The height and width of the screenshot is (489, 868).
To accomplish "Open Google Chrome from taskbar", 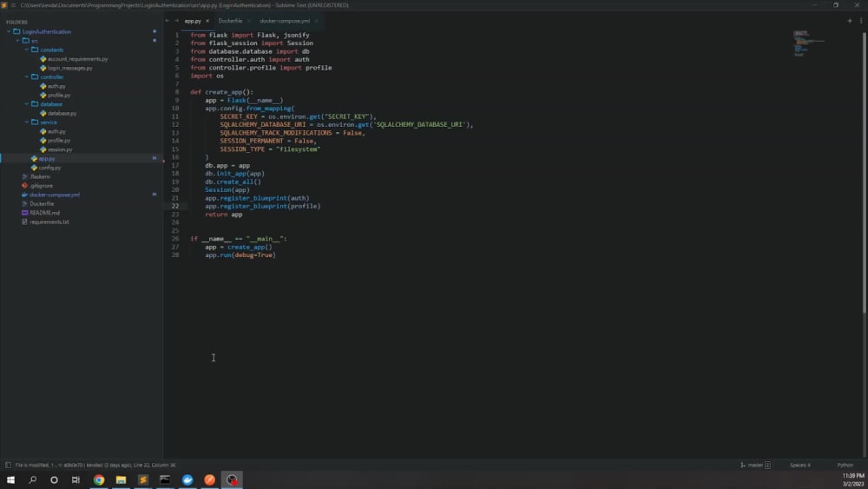I will point(99,479).
